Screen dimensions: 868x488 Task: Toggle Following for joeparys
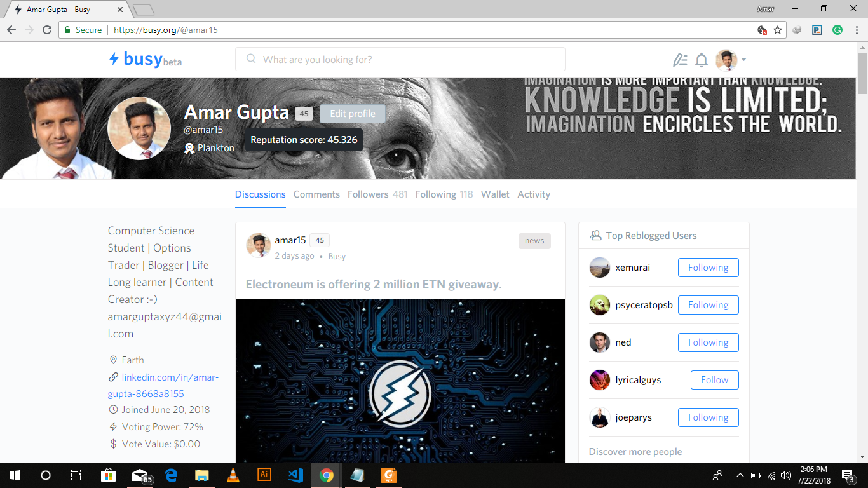(709, 417)
